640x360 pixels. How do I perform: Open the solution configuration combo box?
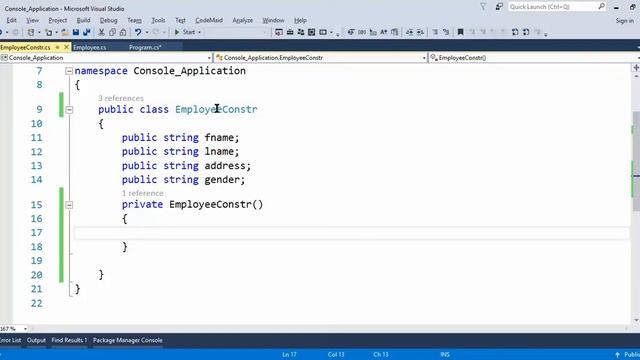236,32
